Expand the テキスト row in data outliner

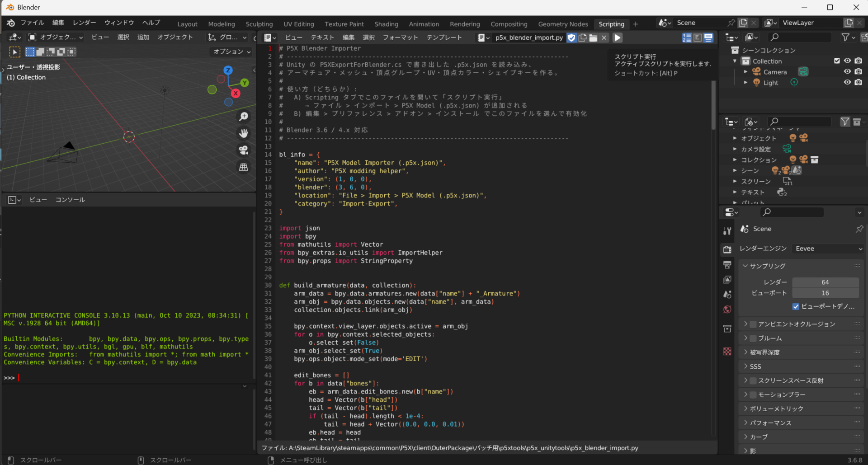tap(735, 193)
